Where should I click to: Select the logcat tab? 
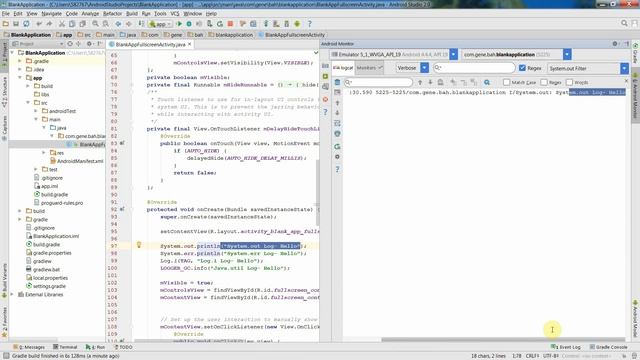343,68
